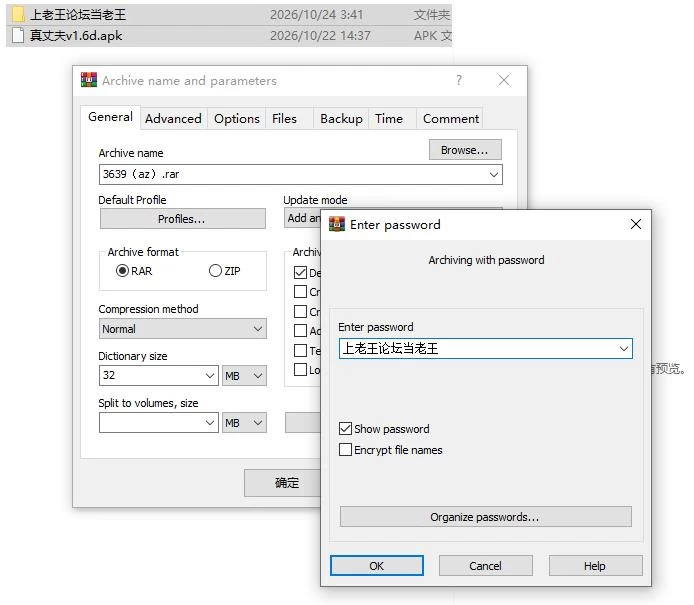Click the file icon for 真丈夫v1.6d.apk
The height and width of the screenshot is (605, 694).
pyautogui.click(x=18, y=35)
